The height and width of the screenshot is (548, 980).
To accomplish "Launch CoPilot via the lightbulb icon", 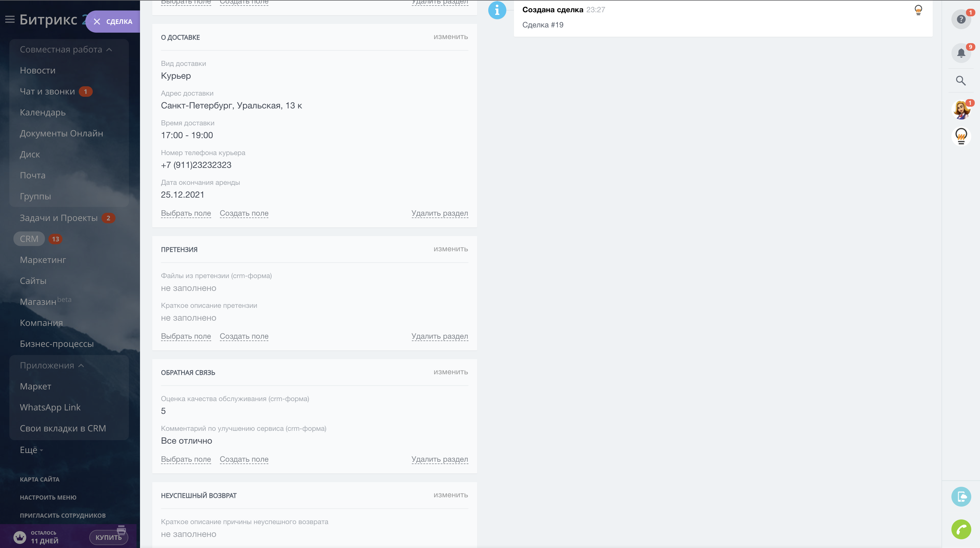I will coord(961,136).
